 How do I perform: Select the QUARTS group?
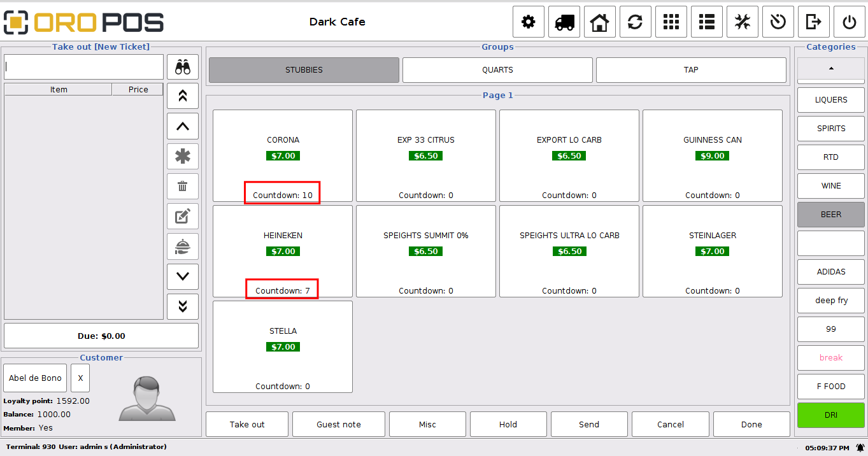click(497, 70)
